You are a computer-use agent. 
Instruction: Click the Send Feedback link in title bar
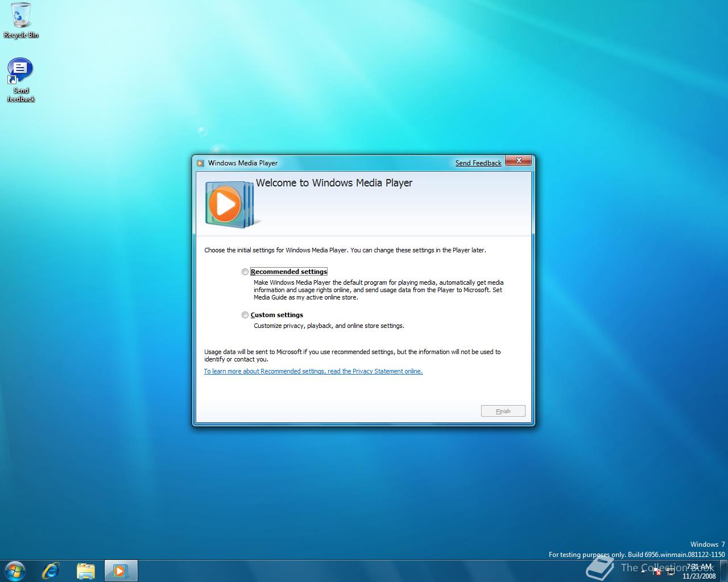(478, 163)
